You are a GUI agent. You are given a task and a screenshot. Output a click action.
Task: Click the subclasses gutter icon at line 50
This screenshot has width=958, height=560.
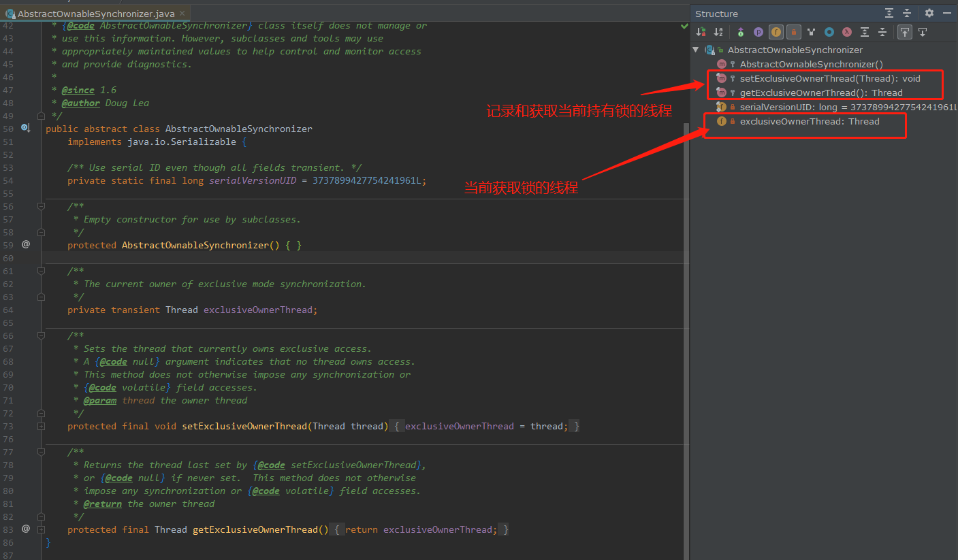26,129
